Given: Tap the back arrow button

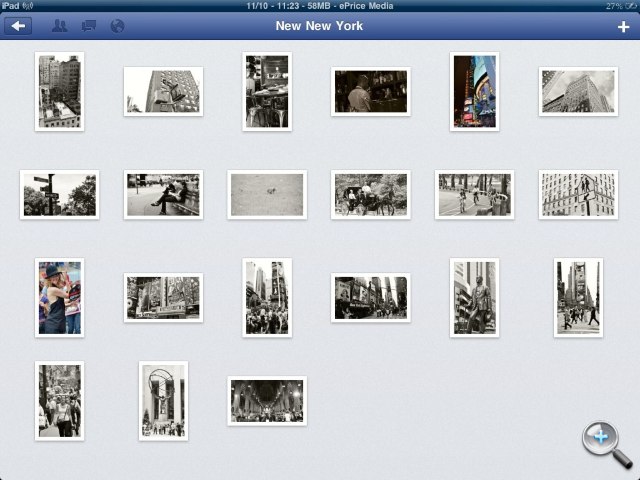Looking at the screenshot, I should point(18,26).
